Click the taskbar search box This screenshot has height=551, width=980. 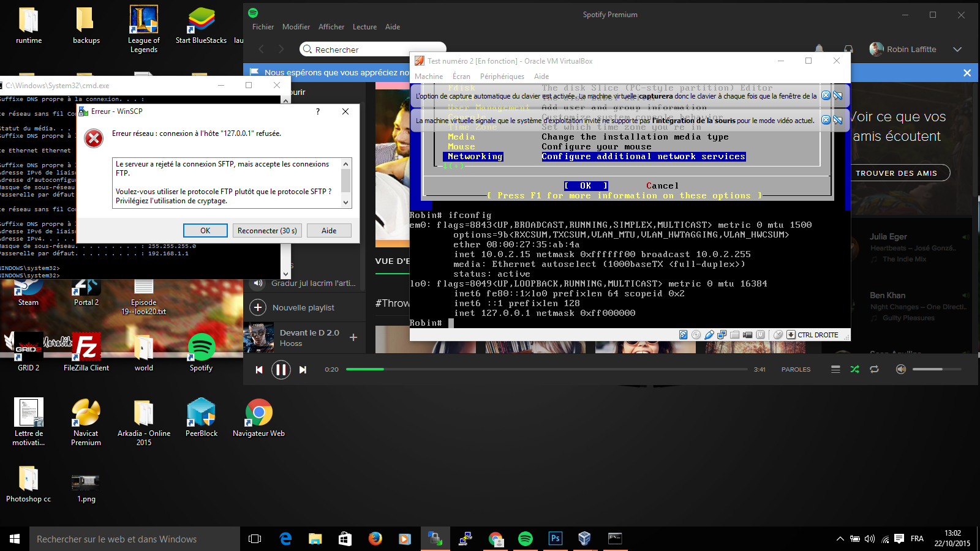[x=135, y=539]
